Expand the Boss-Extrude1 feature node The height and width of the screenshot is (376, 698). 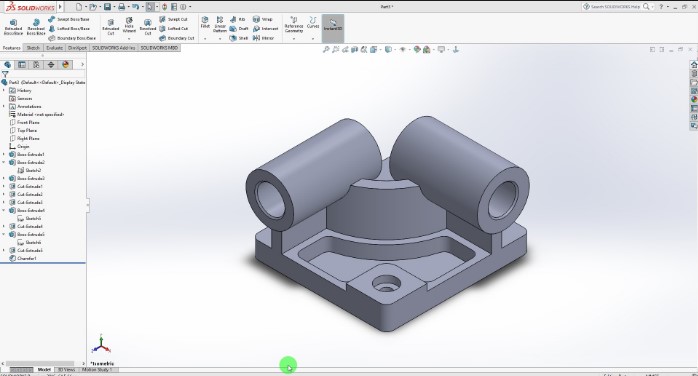coord(4,154)
